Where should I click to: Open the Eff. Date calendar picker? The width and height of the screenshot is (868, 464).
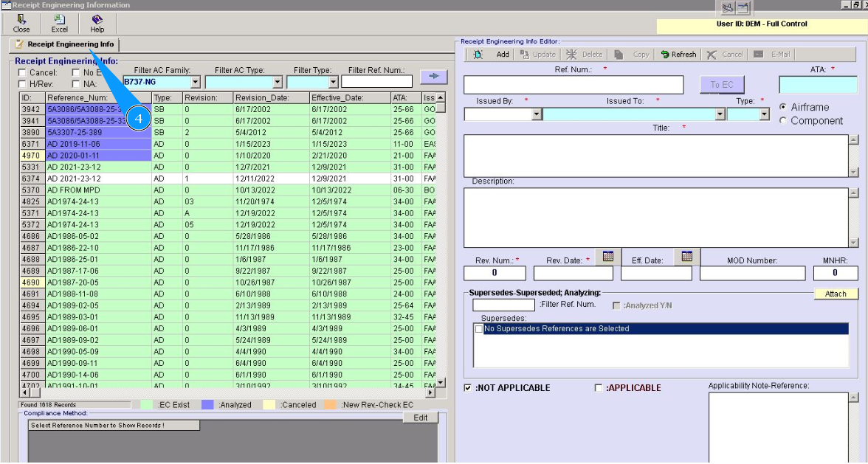tap(686, 257)
